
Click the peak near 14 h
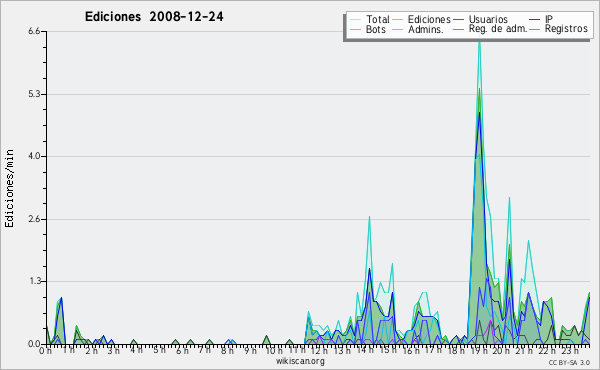(x=369, y=217)
